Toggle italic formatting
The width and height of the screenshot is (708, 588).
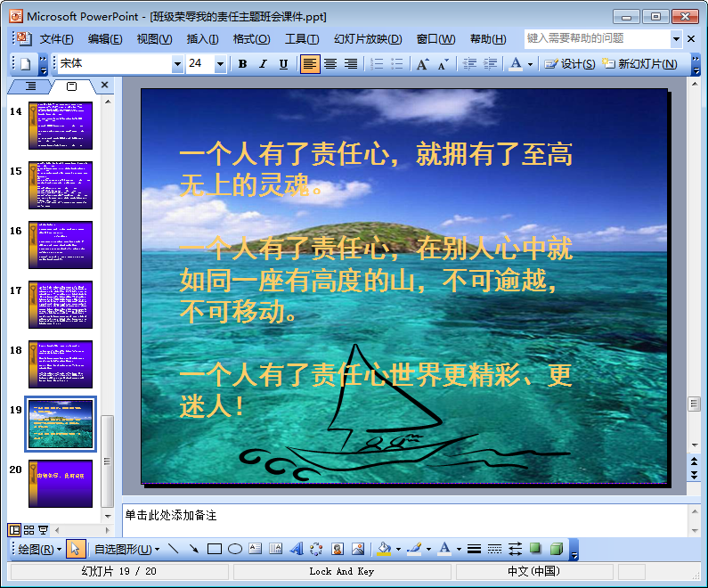tap(263, 64)
